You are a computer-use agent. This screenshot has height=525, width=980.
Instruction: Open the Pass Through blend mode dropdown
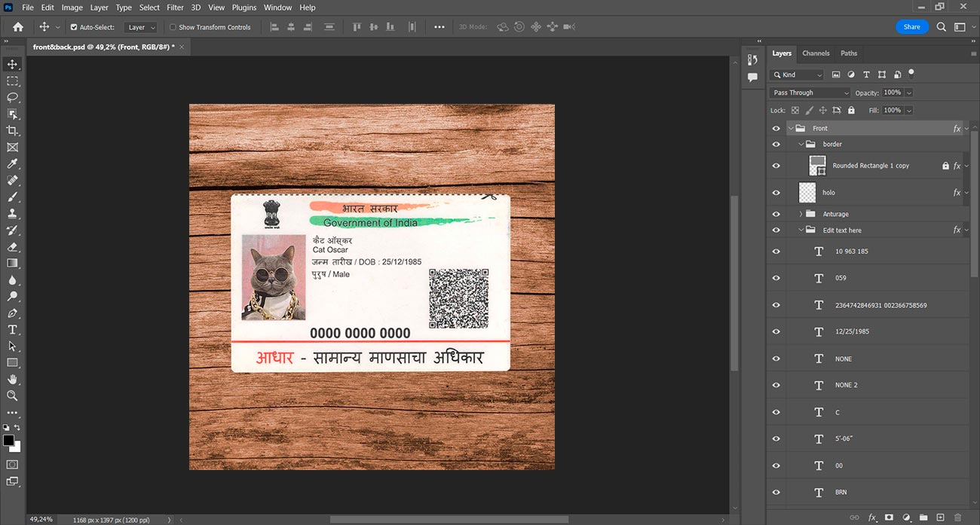(x=810, y=93)
